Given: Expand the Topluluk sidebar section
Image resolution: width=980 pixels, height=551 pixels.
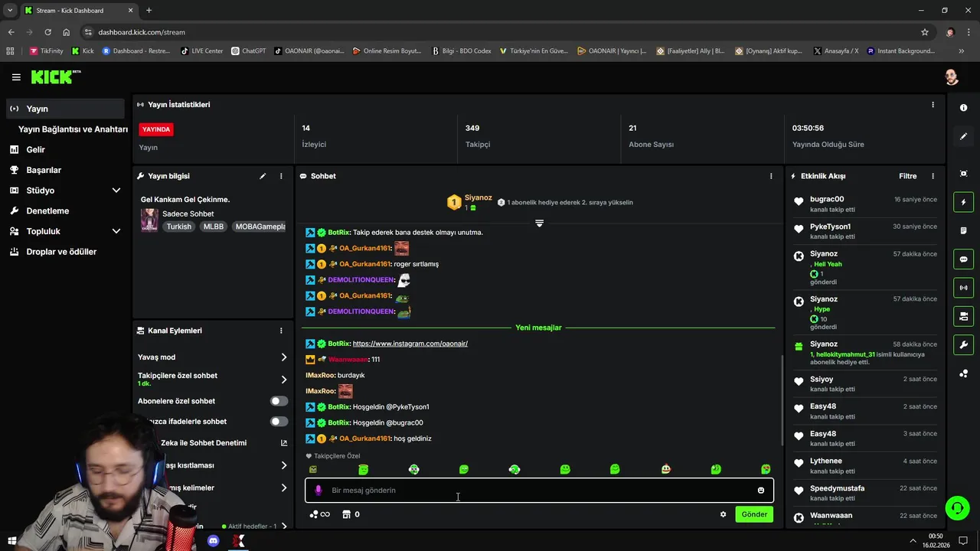Looking at the screenshot, I should coord(116,231).
